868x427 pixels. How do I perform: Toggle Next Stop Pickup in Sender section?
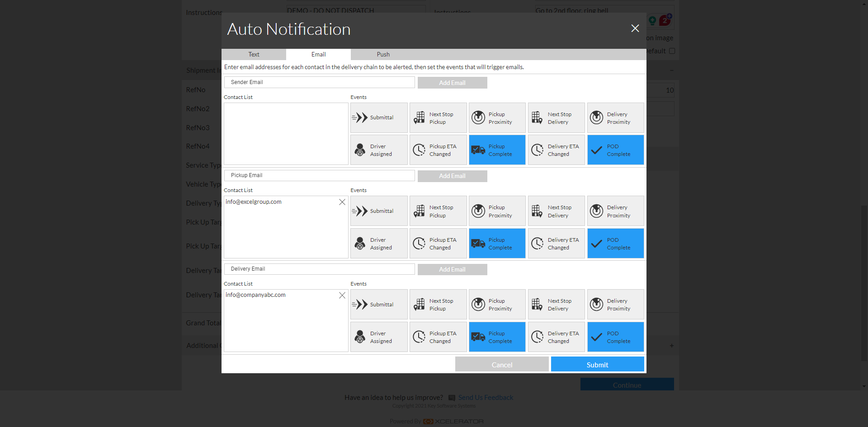438,117
